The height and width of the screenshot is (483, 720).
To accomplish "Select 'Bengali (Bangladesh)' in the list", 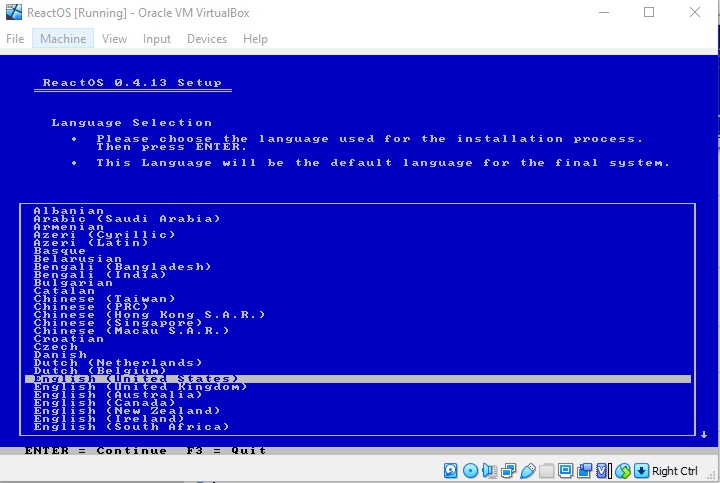I will click(x=358, y=267).
